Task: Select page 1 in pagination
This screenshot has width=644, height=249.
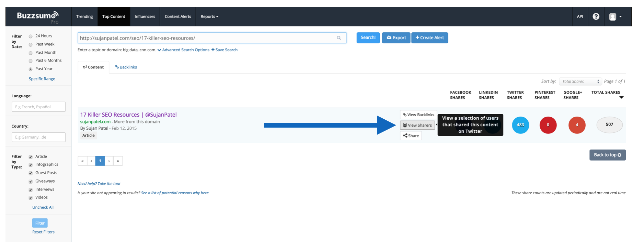Action: click(x=100, y=161)
